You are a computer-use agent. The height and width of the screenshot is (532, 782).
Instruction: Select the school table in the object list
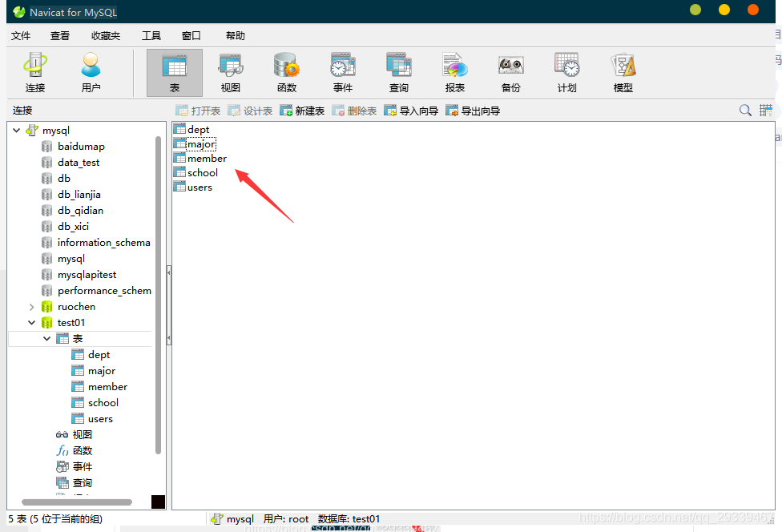tap(195, 173)
